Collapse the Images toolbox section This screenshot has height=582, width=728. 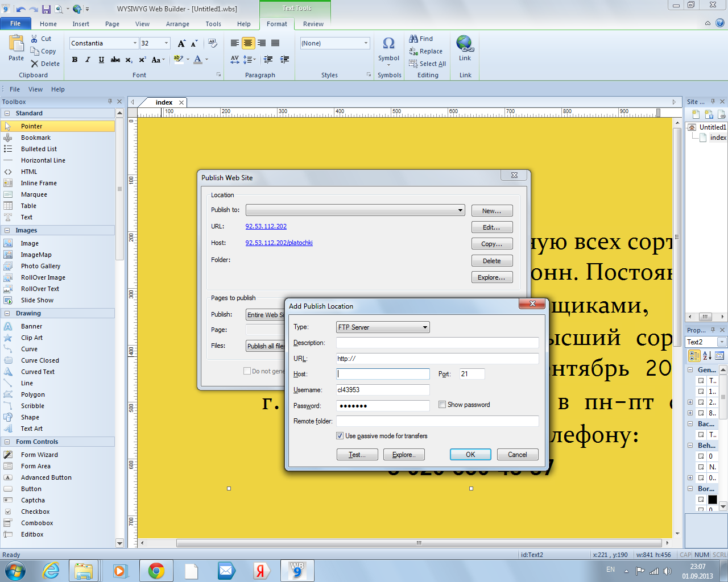point(7,230)
